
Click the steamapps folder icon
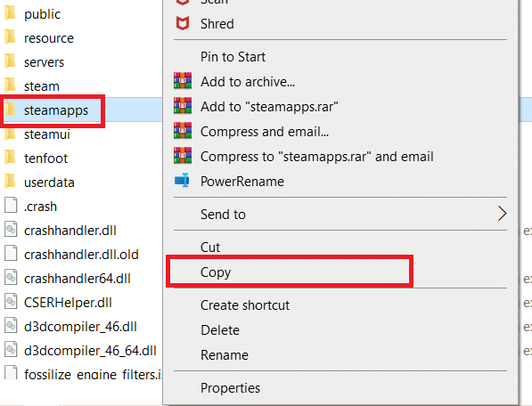10,110
